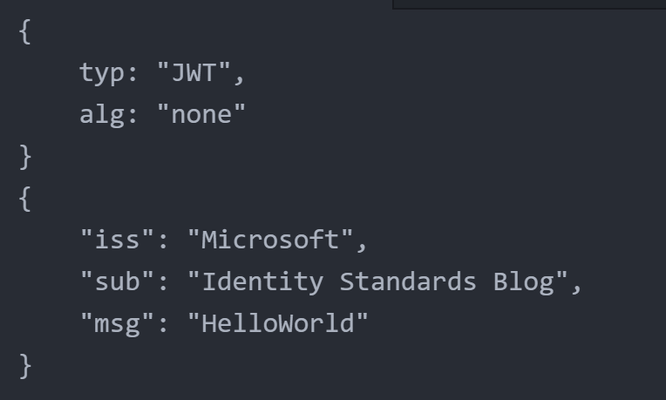Screen dimensions: 666x400
Task: Click the "HelloWorld" message value
Action: [278, 323]
